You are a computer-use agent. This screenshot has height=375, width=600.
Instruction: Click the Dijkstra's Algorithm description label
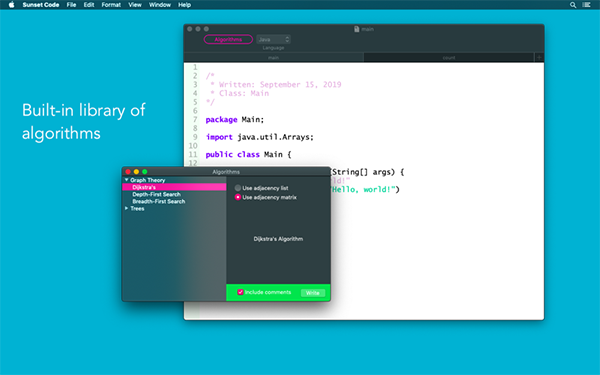[x=278, y=239]
